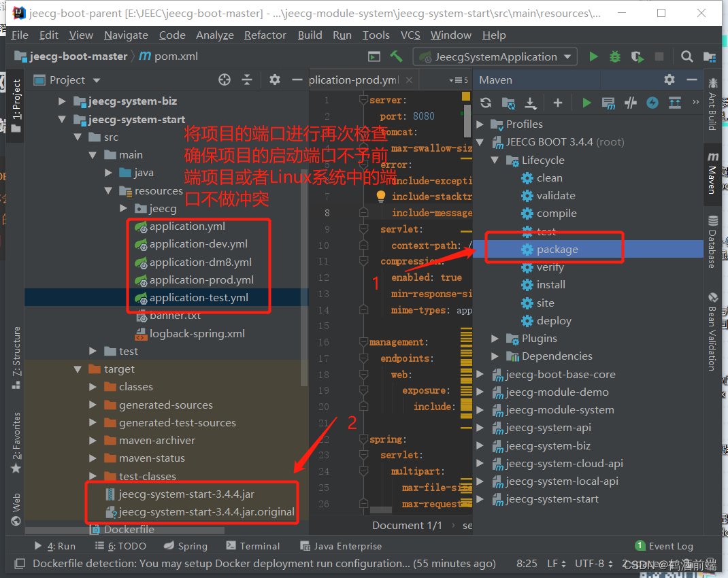Open the Database side tool window
The image size is (728, 578).
pyautogui.click(x=712, y=241)
